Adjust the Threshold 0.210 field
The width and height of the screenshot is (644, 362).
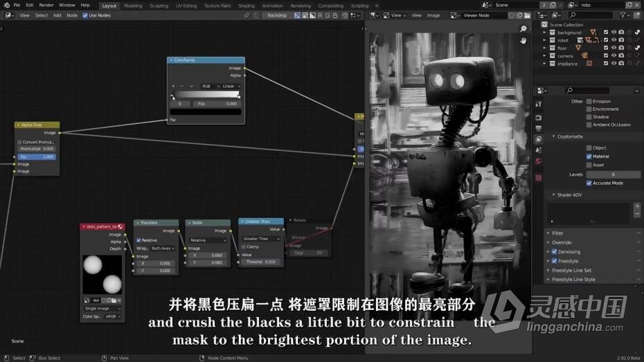coord(261,262)
